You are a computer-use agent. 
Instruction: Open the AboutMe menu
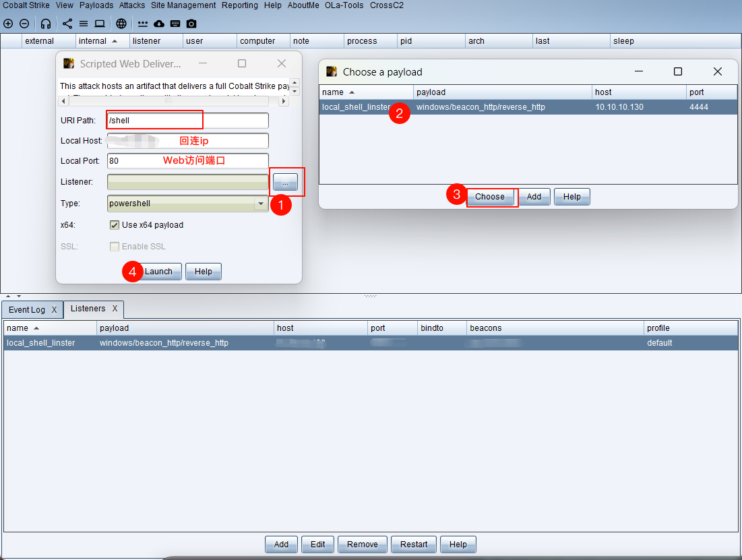[x=303, y=5]
